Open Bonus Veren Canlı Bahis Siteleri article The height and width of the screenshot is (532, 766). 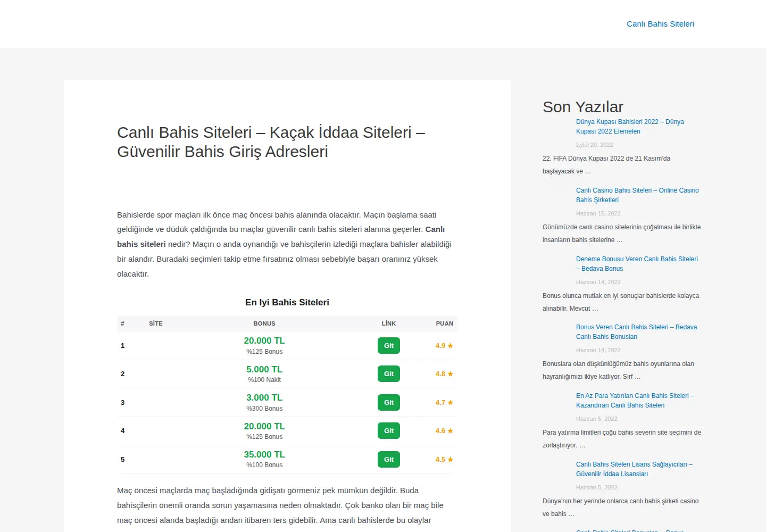coord(636,332)
